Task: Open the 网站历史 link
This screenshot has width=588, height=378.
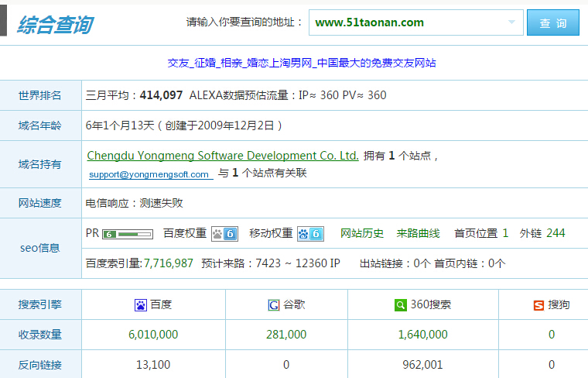Action: (362, 233)
